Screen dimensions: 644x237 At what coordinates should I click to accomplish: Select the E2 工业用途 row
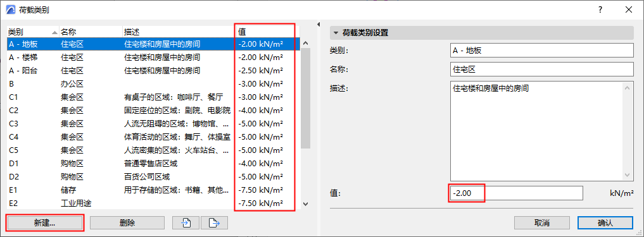[x=153, y=204]
